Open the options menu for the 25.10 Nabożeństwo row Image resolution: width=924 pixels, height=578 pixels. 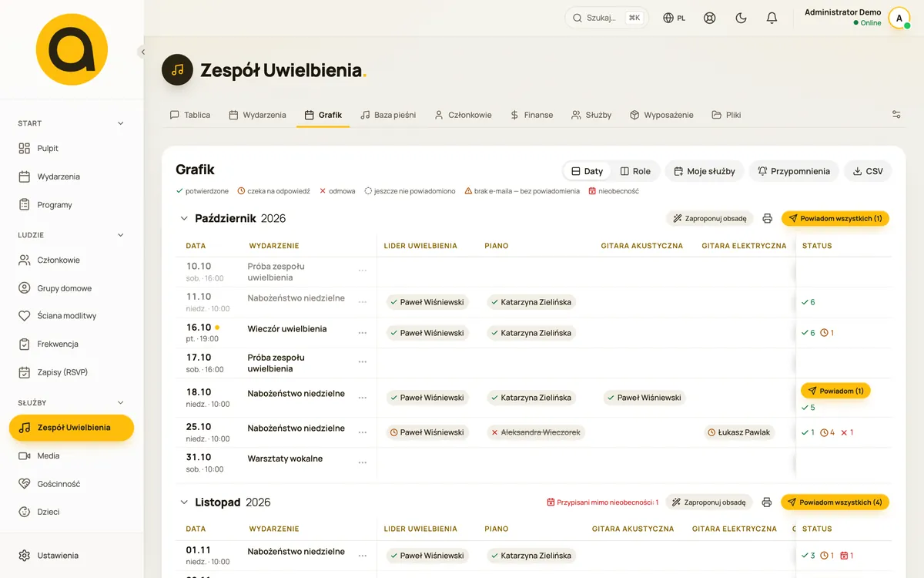[362, 432]
